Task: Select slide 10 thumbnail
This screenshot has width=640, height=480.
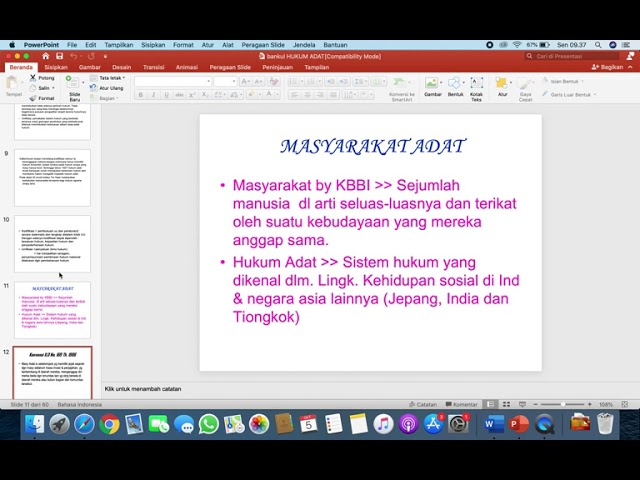Action: point(52,244)
